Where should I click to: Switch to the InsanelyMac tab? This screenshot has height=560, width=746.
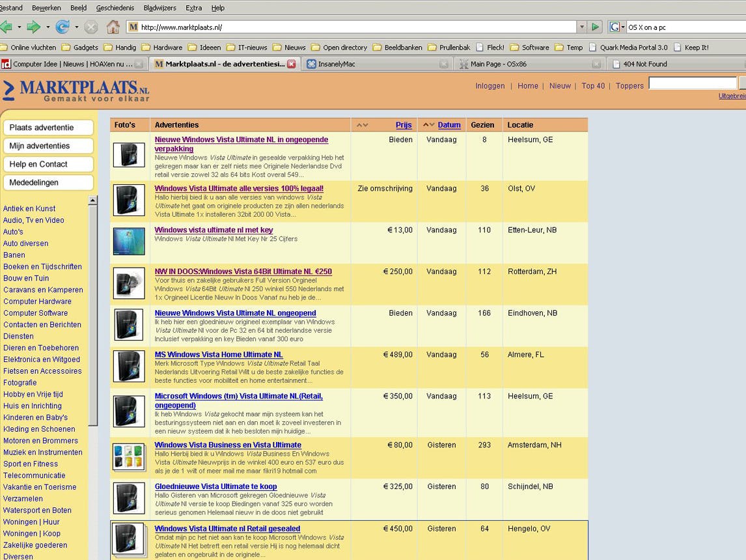coord(345,64)
